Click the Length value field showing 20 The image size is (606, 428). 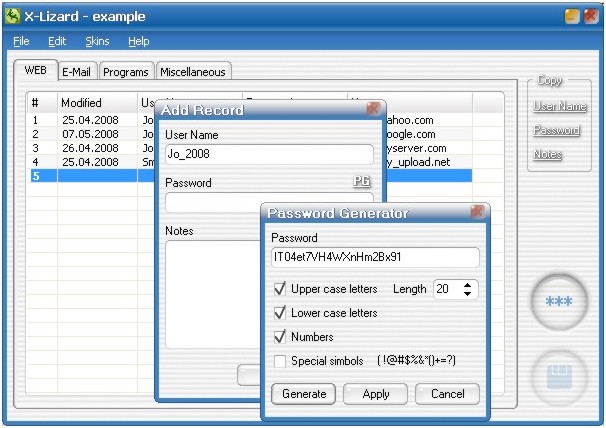point(448,289)
